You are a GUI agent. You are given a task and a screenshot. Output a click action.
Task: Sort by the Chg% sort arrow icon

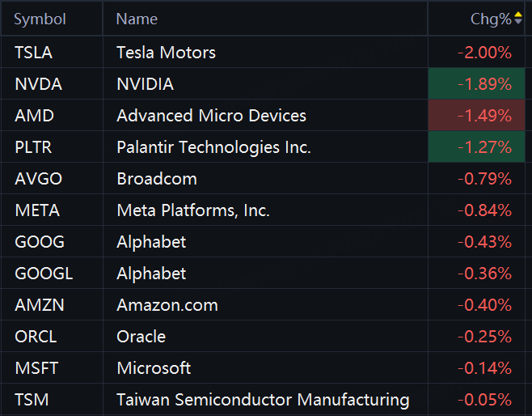tap(518, 18)
